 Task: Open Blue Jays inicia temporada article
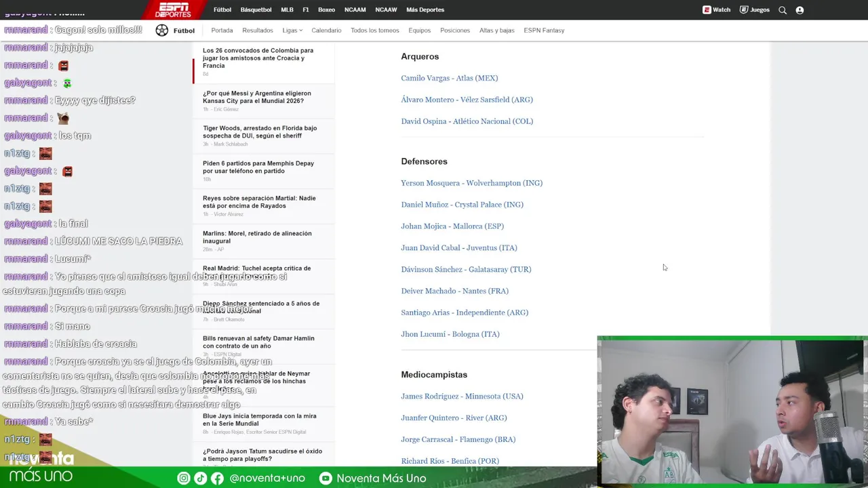point(260,420)
